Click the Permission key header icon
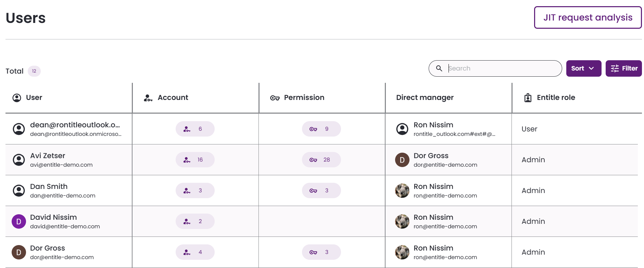 (x=275, y=98)
